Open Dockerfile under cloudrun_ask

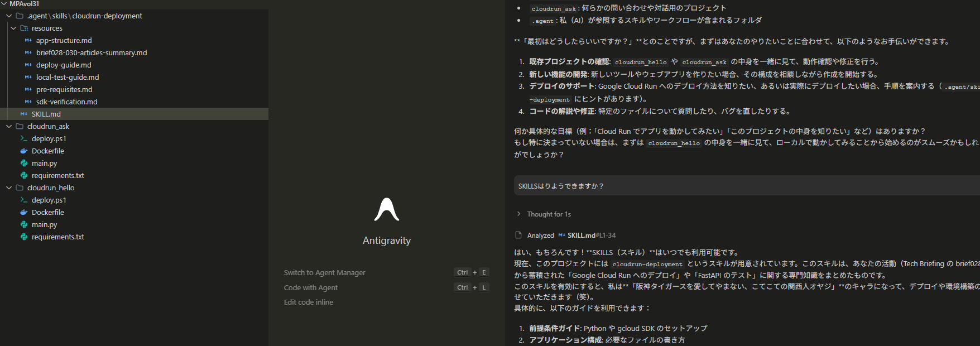coord(48,151)
